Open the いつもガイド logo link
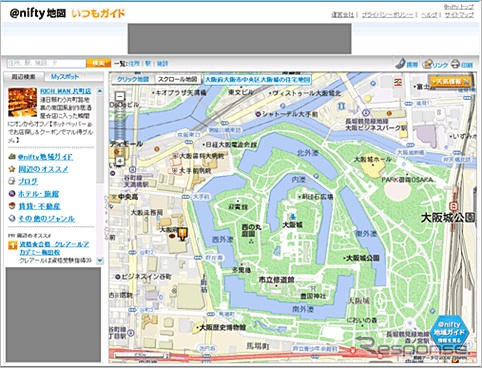This screenshot has width=482, height=368. [x=98, y=14]
